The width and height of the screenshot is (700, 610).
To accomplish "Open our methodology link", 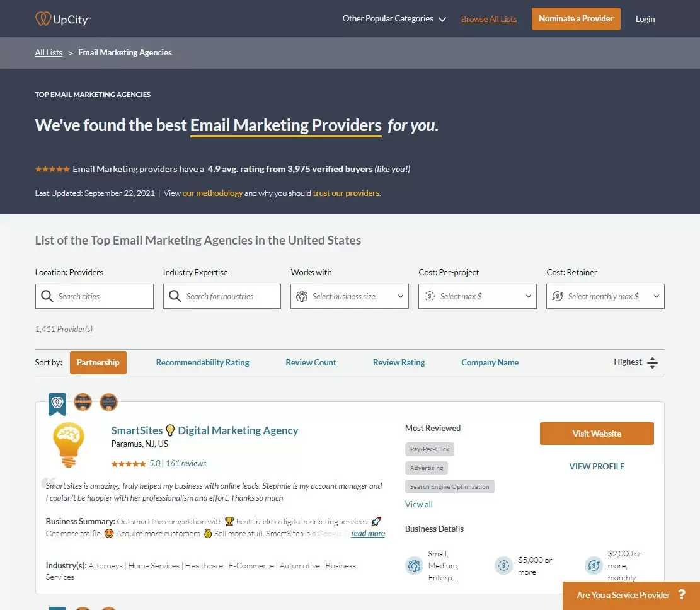I will [212, 193].
